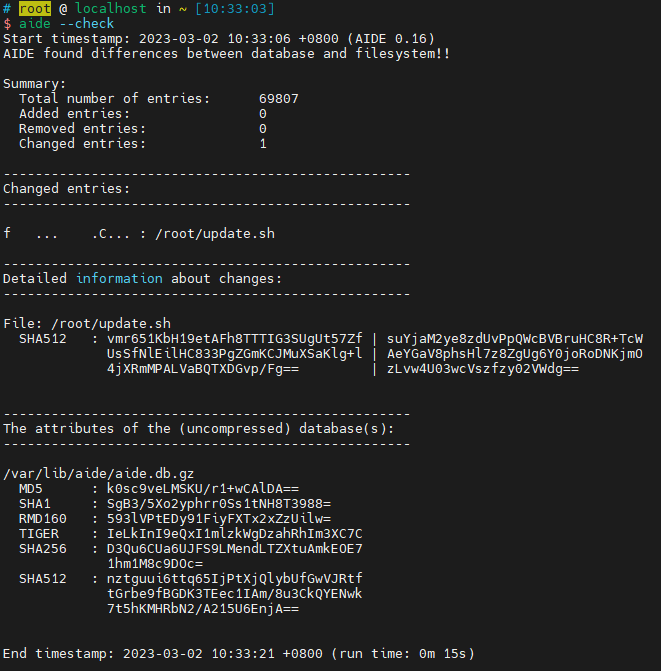Click the highlighted "root" username in prompt
Viewport: 661px width, 671px height.
tap(35, 8)
